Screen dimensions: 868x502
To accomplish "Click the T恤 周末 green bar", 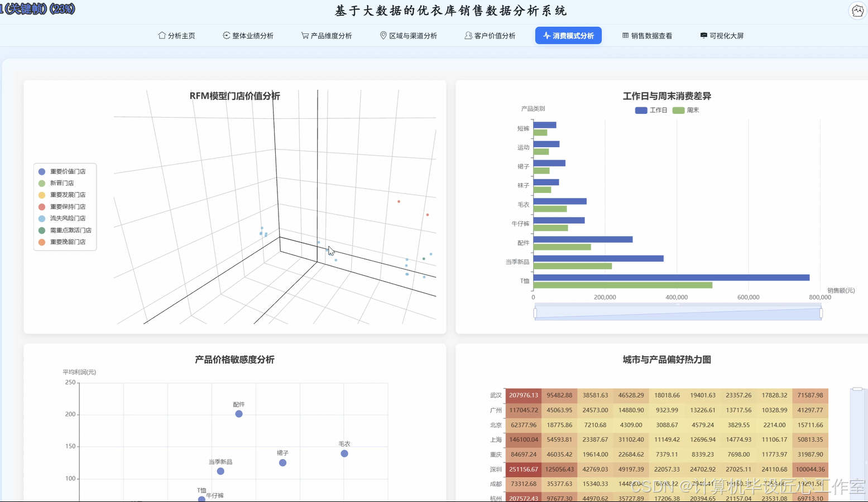I will [x=623, y=285].
